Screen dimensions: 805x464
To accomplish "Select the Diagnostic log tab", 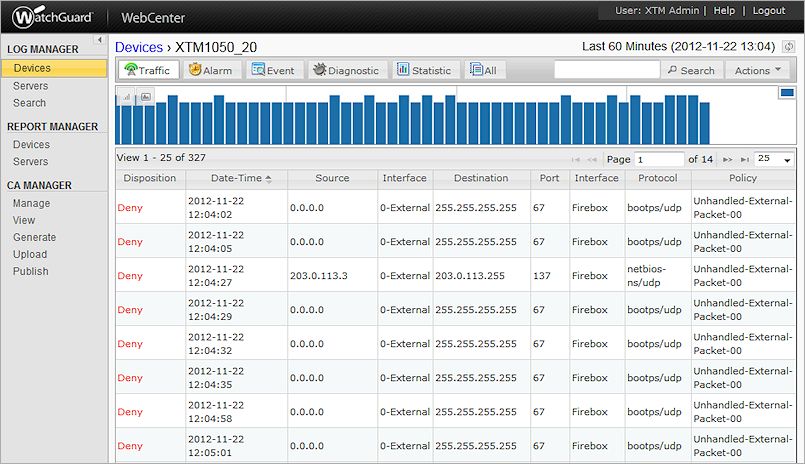I will click(346, 70).
